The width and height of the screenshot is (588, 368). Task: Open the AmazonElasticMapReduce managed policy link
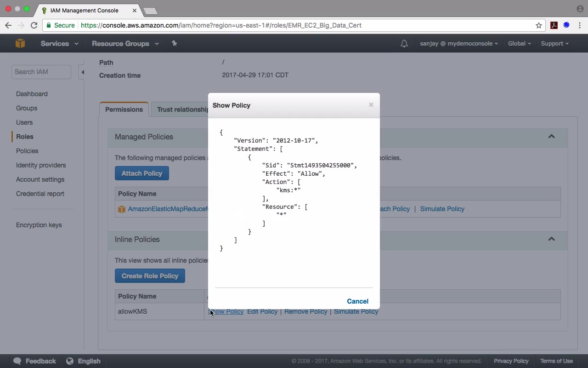coord(168,209)
